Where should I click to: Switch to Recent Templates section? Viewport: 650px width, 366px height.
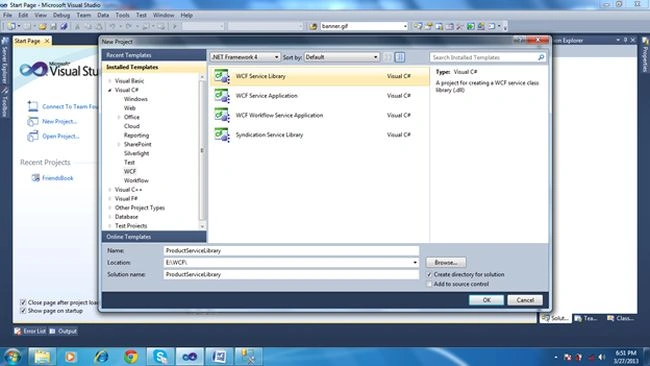tap(154, 55)
